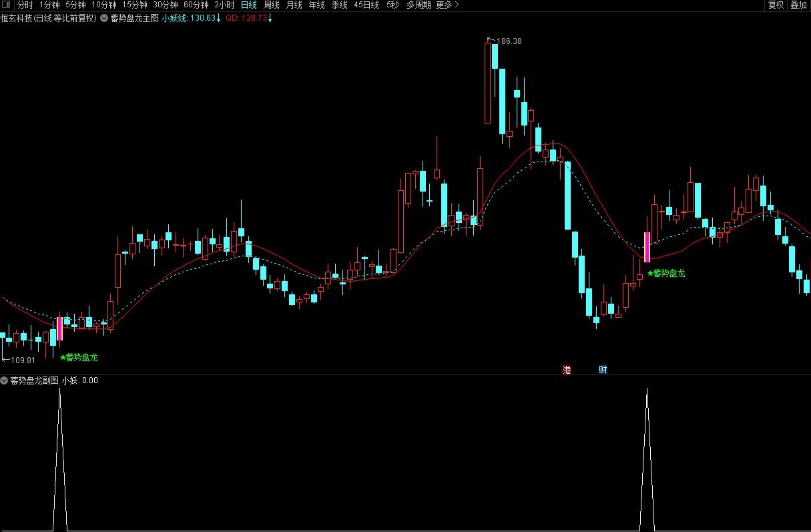Switch to the 月线 monthly chart
The height and width of the screenshot is (532, 811).
[294, 5]
